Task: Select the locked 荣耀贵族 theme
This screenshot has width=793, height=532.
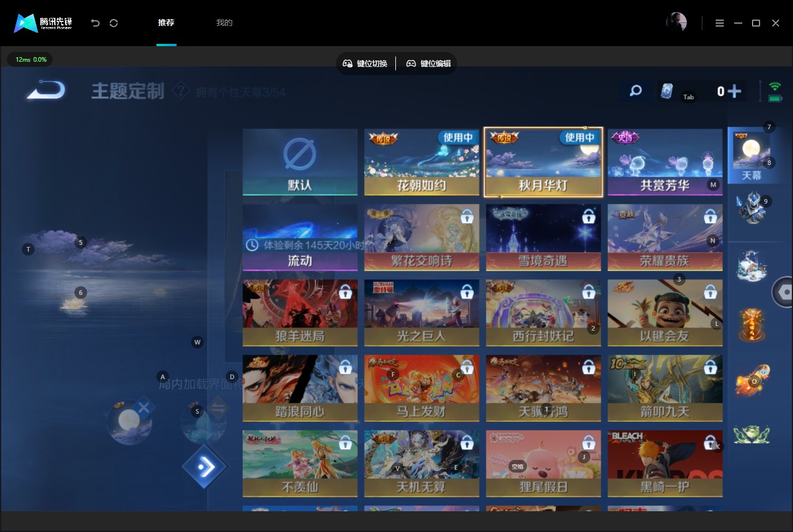Action: (665, 237)
